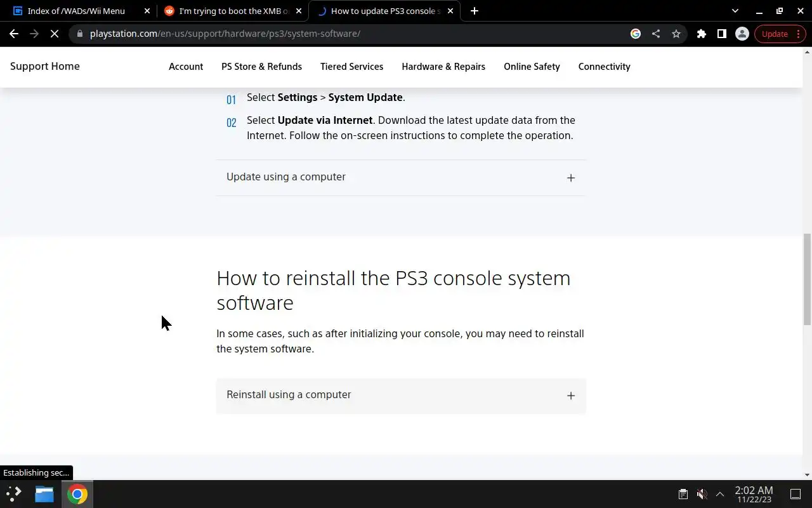
Task: Click the Chrome Update button
Action: pyautogui.click(x=780, y=34)
